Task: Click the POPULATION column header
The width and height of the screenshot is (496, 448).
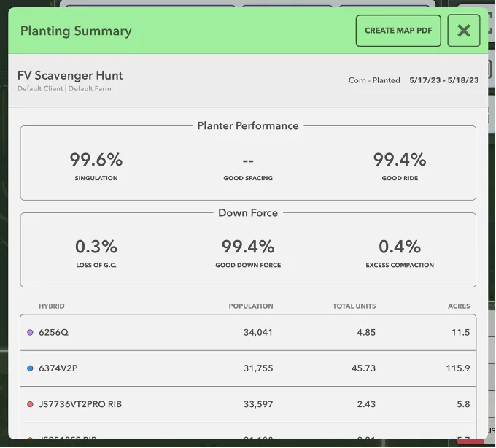Action: [251, 306]
